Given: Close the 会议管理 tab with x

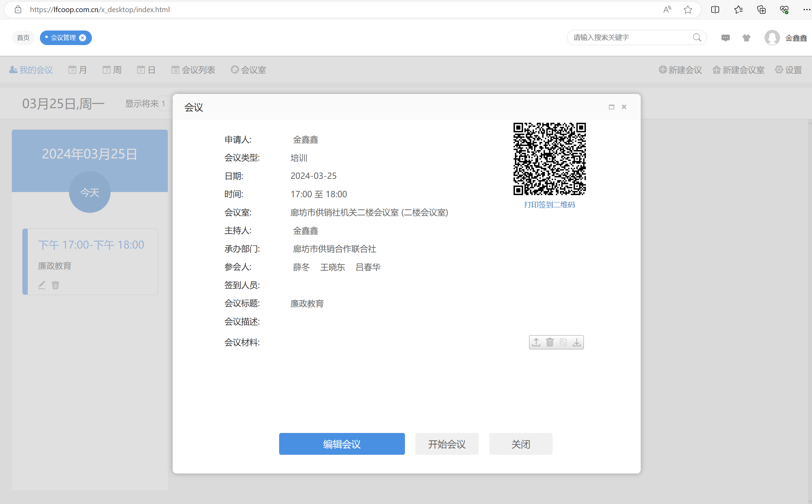Looking at the screenshot, I should [83, 38].
